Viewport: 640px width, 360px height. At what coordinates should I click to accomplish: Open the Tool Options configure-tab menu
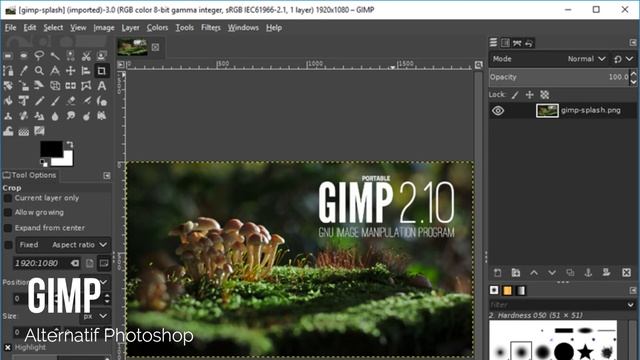click(x=107, y=176)
